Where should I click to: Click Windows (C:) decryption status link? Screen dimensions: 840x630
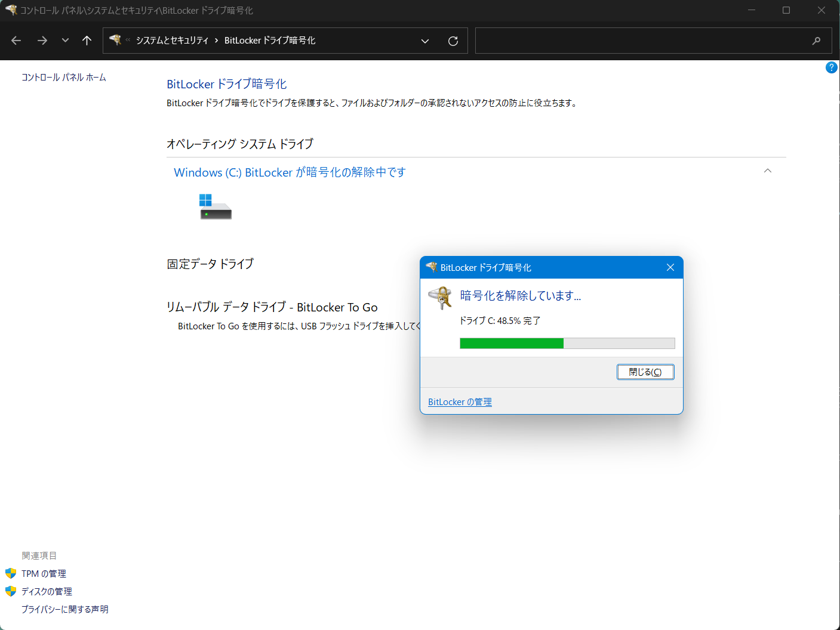pos(290,172)
